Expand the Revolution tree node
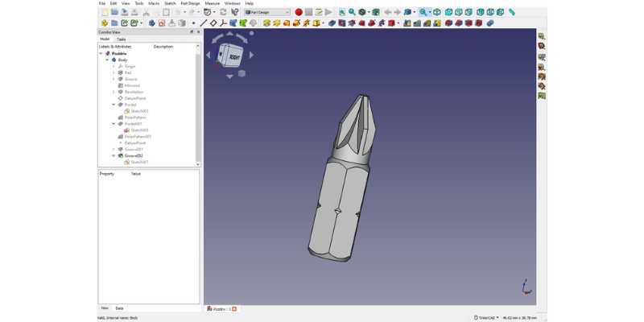644x322 pixels. pyautogui.click(x=114, y=92)
